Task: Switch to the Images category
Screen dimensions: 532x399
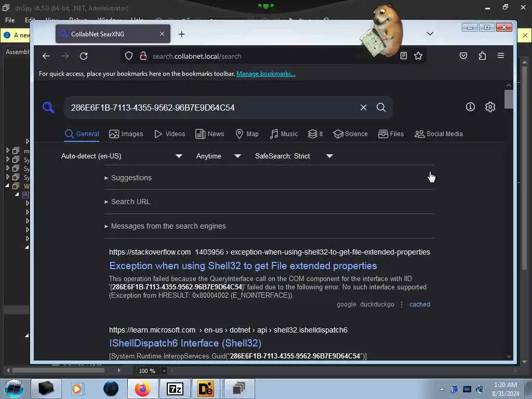Action: tap(126, 134)
